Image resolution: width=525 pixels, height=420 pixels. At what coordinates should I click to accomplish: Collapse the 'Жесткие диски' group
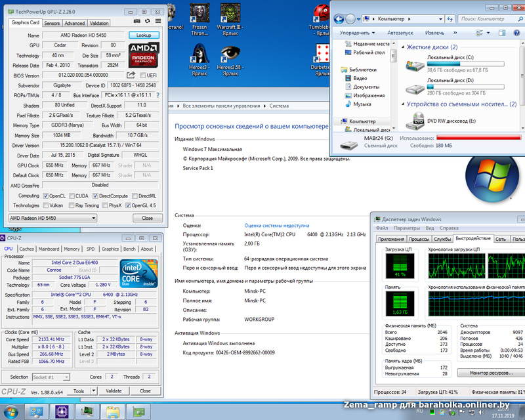tap(403, 47)
